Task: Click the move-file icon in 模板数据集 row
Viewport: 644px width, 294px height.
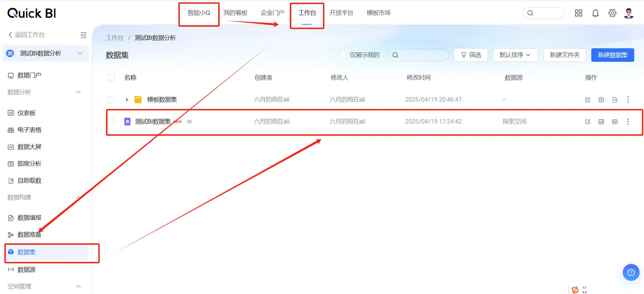Action: 615,100
